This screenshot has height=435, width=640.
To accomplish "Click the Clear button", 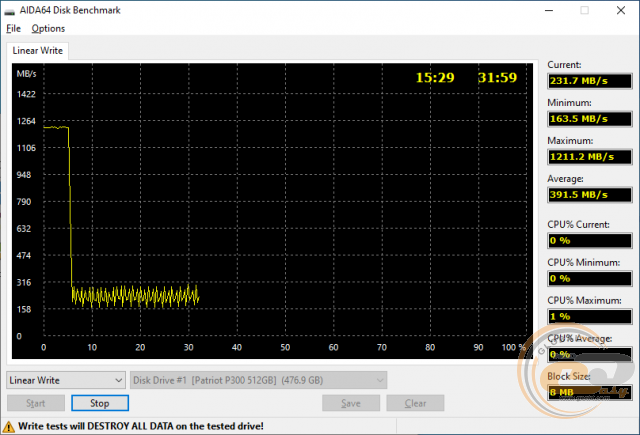I will point(415,403).
